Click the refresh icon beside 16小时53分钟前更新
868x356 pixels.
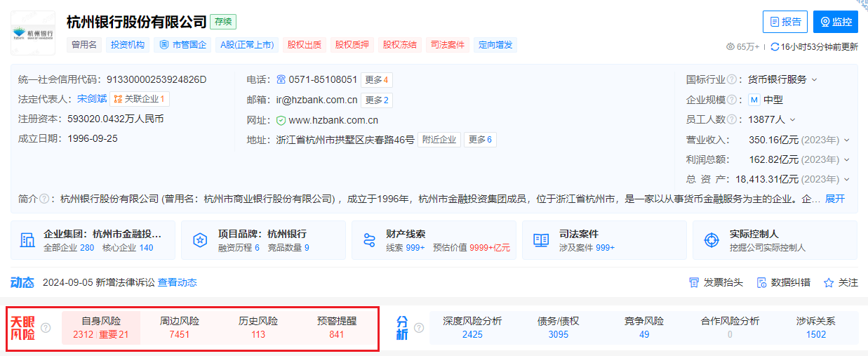775,47
